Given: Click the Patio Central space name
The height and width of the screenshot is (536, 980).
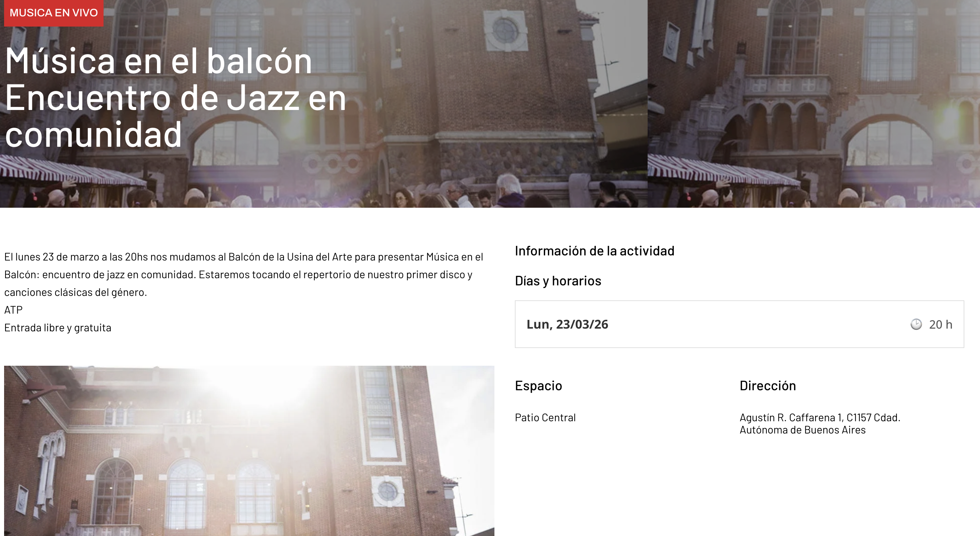Looking at the screenshot, I should 545,417.
